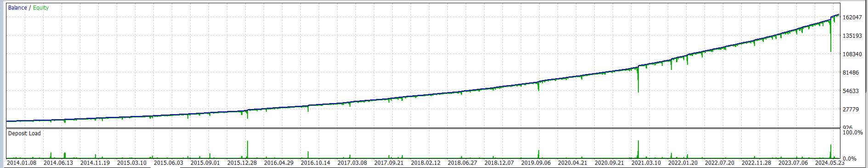868x168 pixels.
Task: Select the 2019.09.06 date axis label
Action: [536, 163]
